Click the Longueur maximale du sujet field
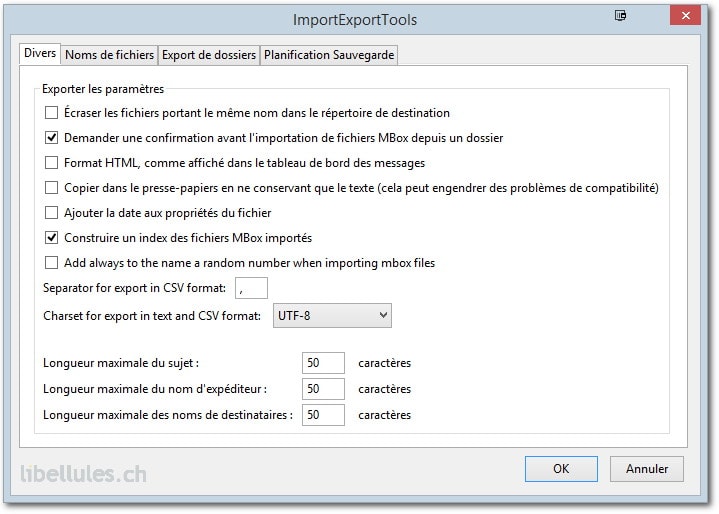Screen dimensions: 719x514 [323, 363]
